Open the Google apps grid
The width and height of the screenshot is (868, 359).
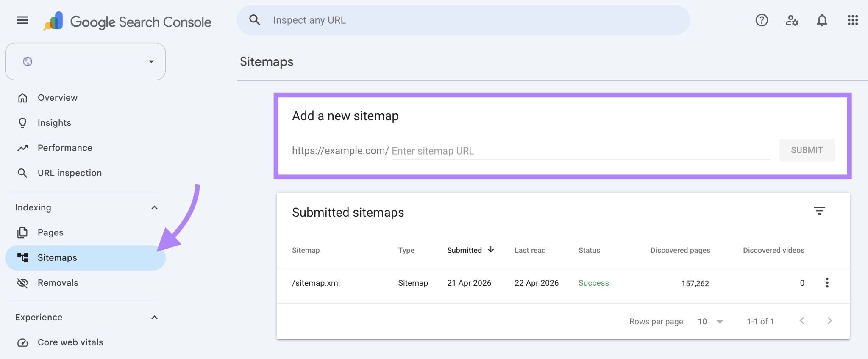pos(852,20)
